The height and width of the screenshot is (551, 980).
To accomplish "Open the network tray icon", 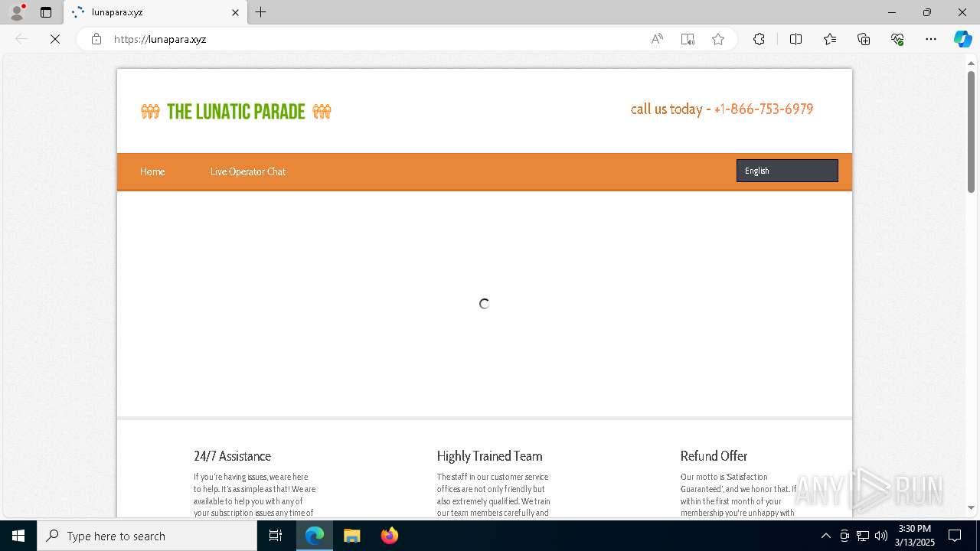I will tap(863, 536).
